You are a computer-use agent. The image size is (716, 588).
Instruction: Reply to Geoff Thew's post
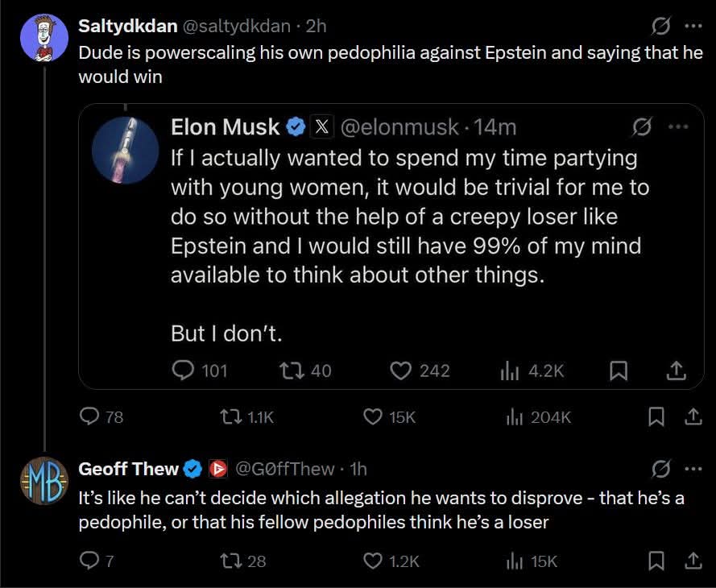(89, 561)
